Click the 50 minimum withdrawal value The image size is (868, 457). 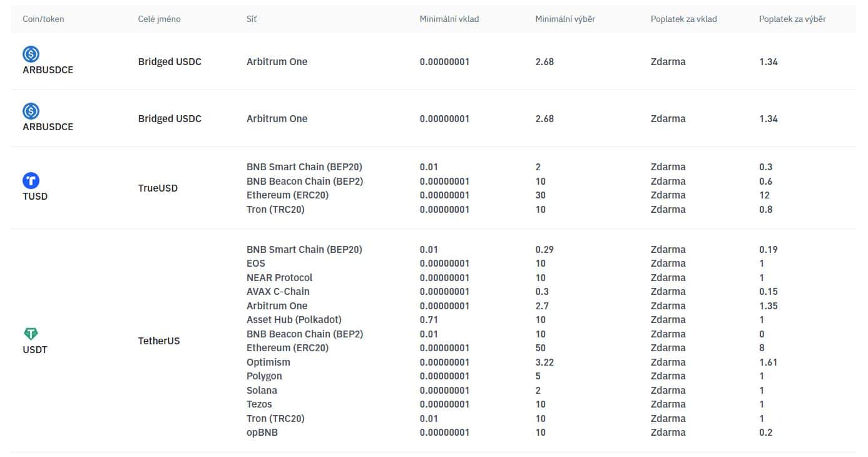541,348
